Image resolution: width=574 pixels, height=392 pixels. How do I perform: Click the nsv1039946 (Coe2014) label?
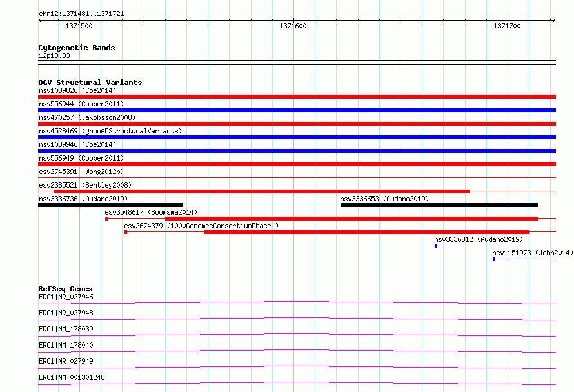77,144
